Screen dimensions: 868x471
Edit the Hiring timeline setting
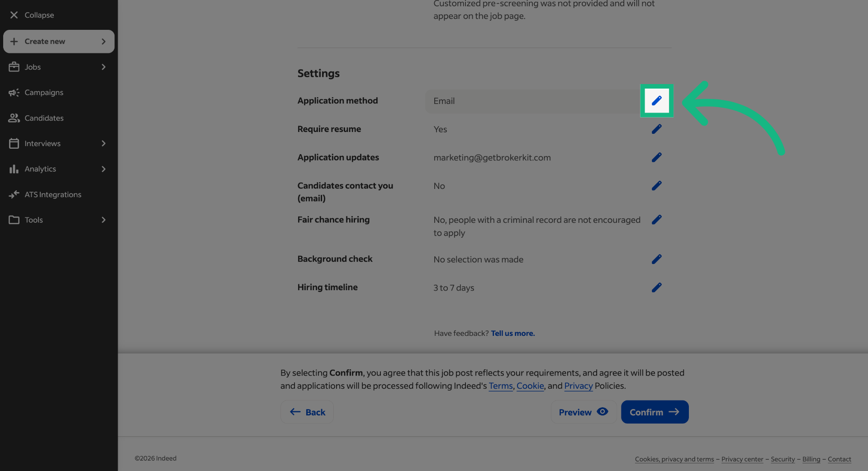(x=656, y=287)
